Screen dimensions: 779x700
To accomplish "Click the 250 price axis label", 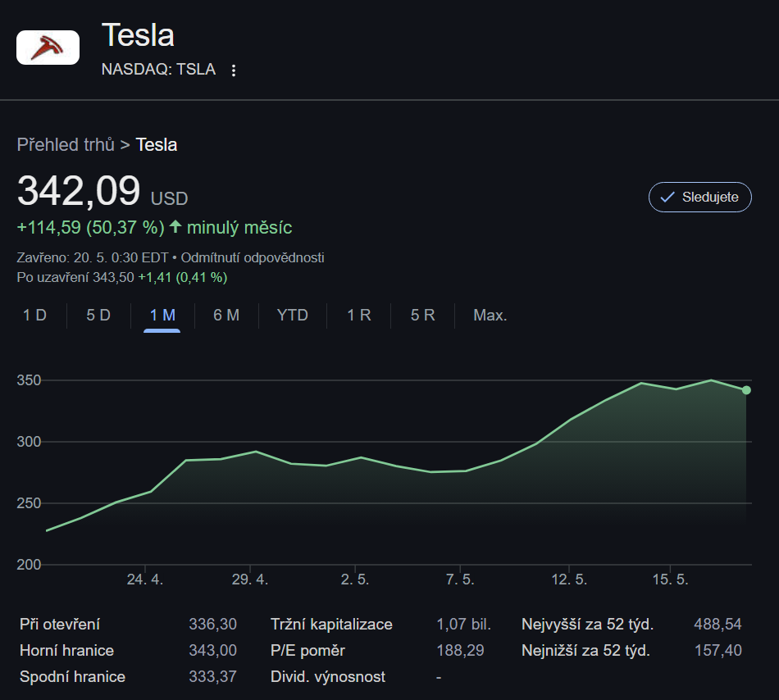I will (29, 503).
